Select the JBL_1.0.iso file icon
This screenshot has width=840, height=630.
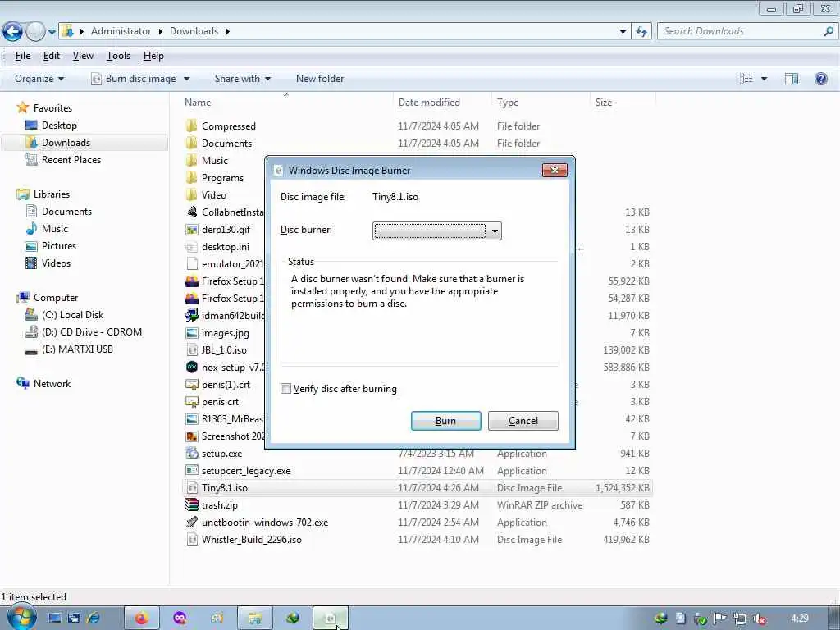[192, 349]
